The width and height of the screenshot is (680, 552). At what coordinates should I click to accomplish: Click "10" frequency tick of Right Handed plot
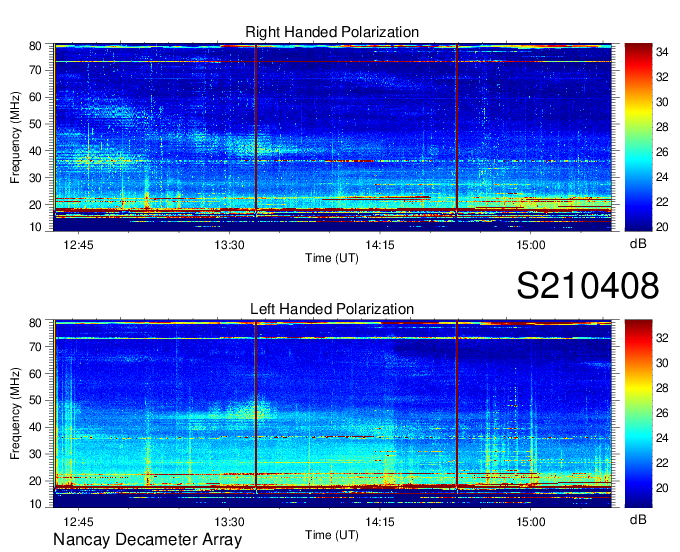coord(35,227)
